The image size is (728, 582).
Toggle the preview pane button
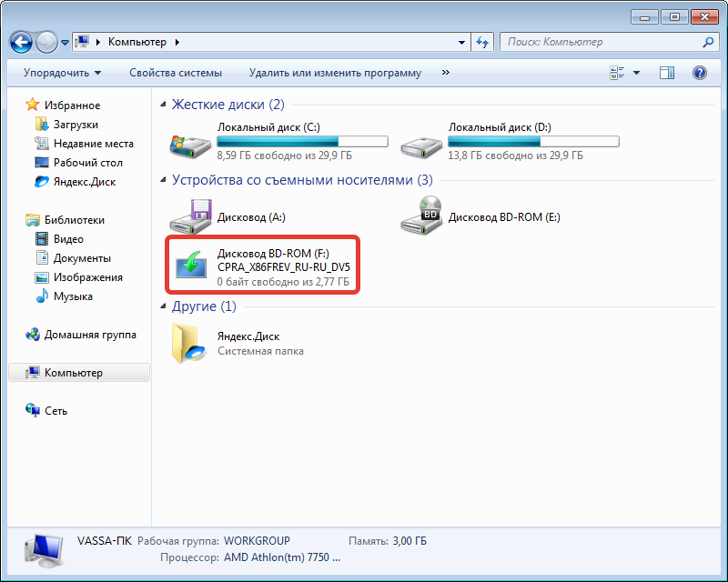point(667,73)
